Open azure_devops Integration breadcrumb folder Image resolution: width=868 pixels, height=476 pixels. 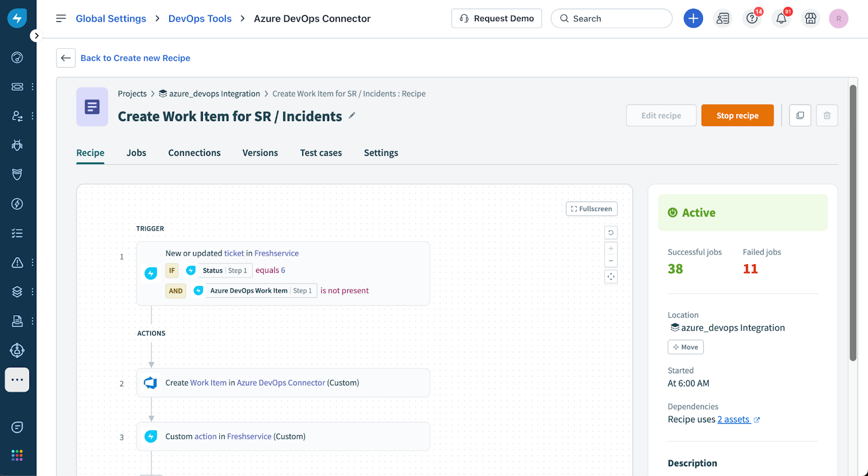(209, 94)
